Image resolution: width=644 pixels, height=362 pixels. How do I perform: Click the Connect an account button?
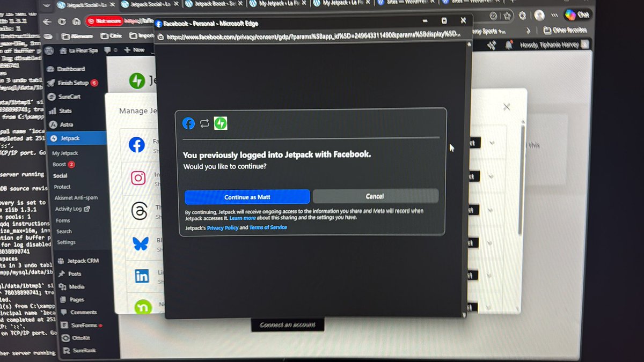287,325
